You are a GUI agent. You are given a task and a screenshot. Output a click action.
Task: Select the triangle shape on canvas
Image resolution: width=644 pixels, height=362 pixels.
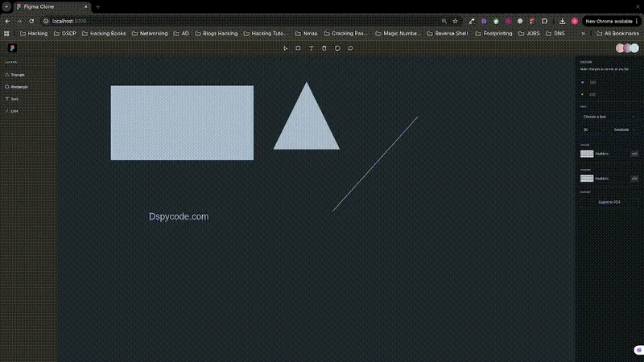(307, 123)
